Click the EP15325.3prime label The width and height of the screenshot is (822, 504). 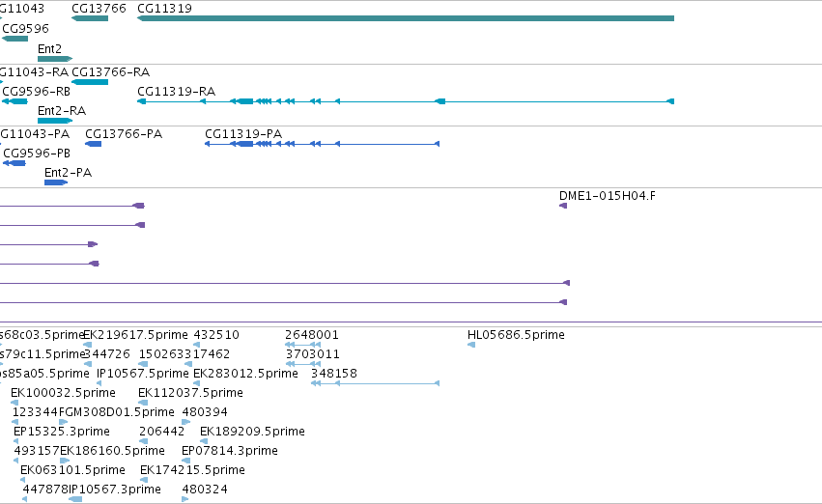click(x=62, y=432)
